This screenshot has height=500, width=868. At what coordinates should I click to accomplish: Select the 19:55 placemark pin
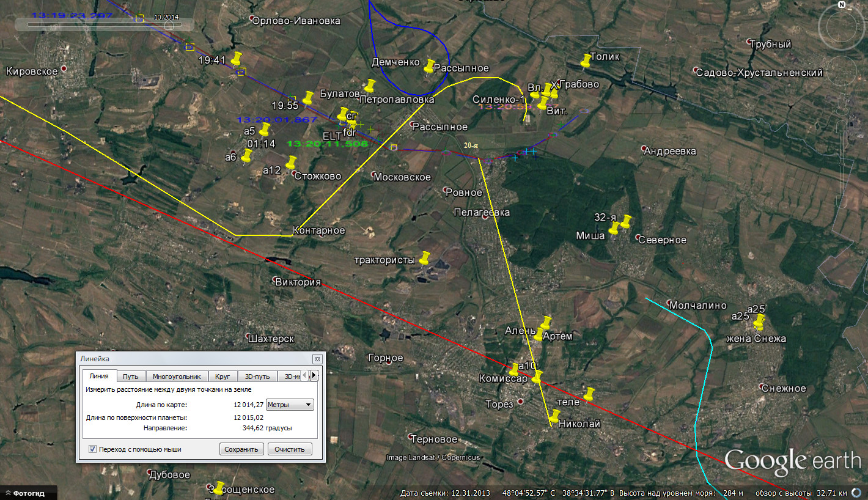(307, 98)
